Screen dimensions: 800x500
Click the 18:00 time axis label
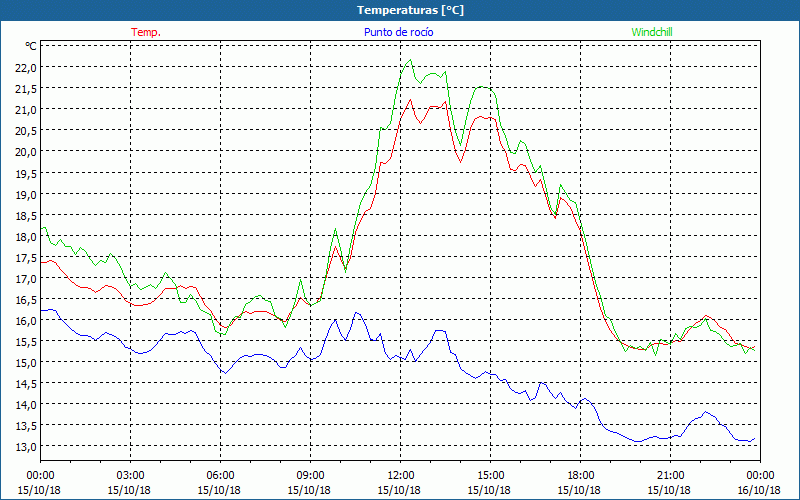pyautogui.click(x=581, y=475)
